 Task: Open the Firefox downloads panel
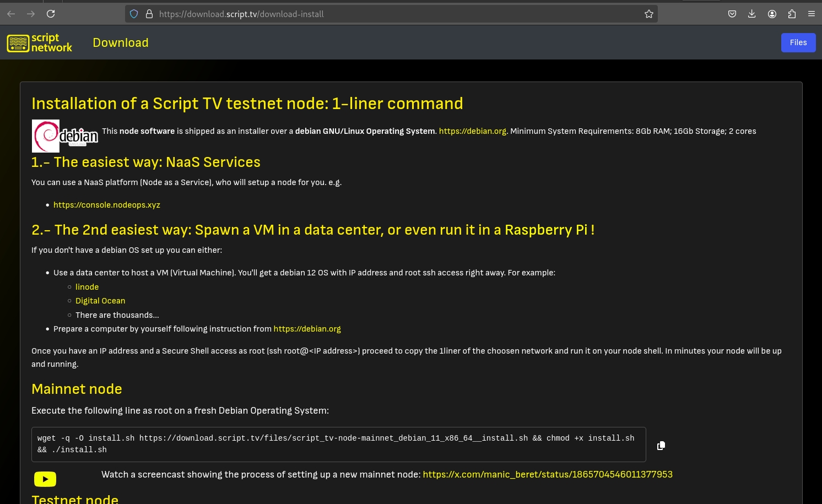[x=751, y=14]
